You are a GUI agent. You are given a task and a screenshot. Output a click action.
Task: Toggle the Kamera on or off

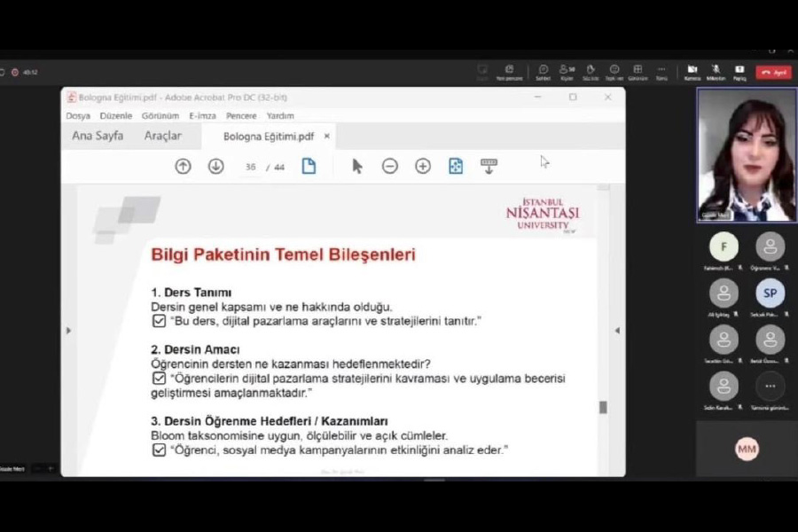(692, 71)
